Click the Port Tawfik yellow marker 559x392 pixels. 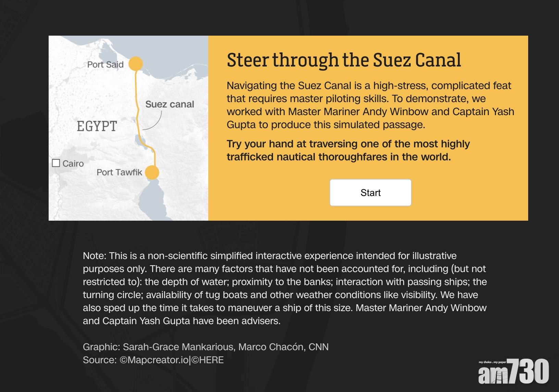click(152, 172)
